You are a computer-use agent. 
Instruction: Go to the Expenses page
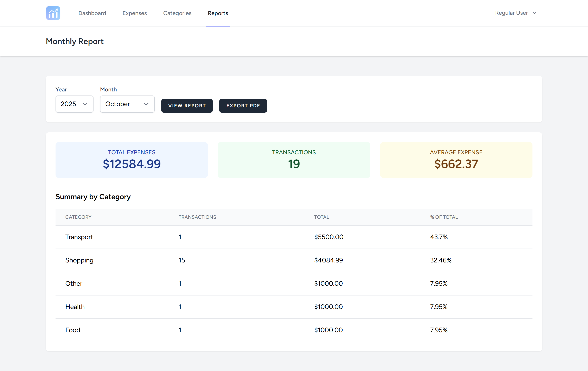(135, 13)
